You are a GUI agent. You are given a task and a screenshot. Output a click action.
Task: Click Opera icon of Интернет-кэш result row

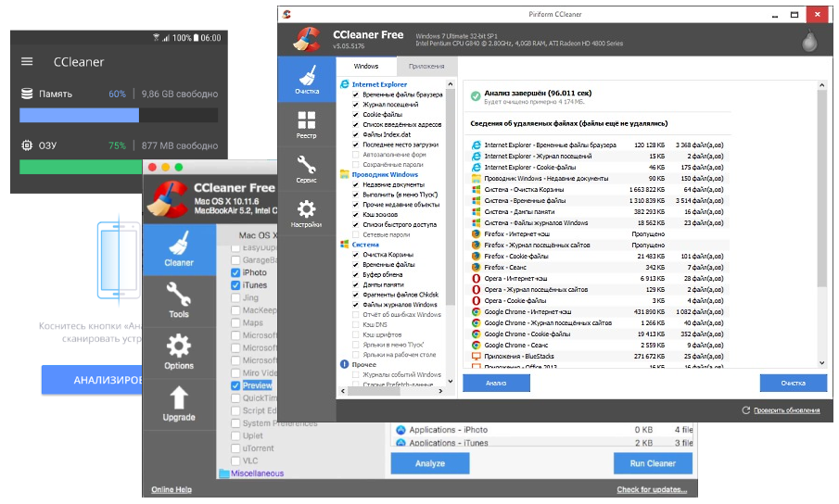[x=476, y=278]
